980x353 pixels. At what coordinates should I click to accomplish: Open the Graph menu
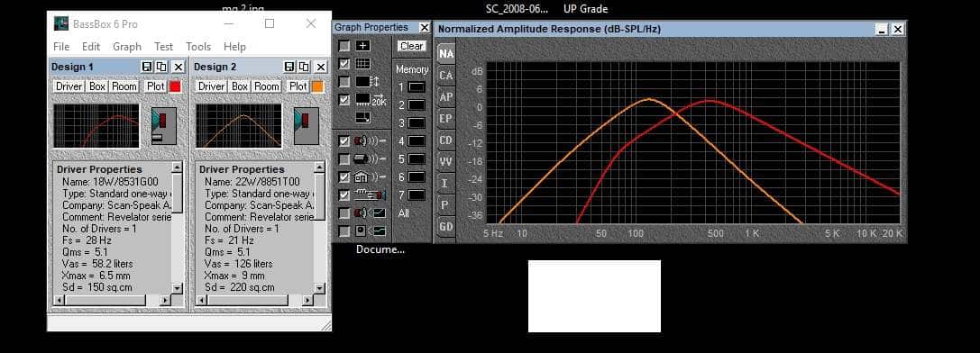(x=127, y=47)
